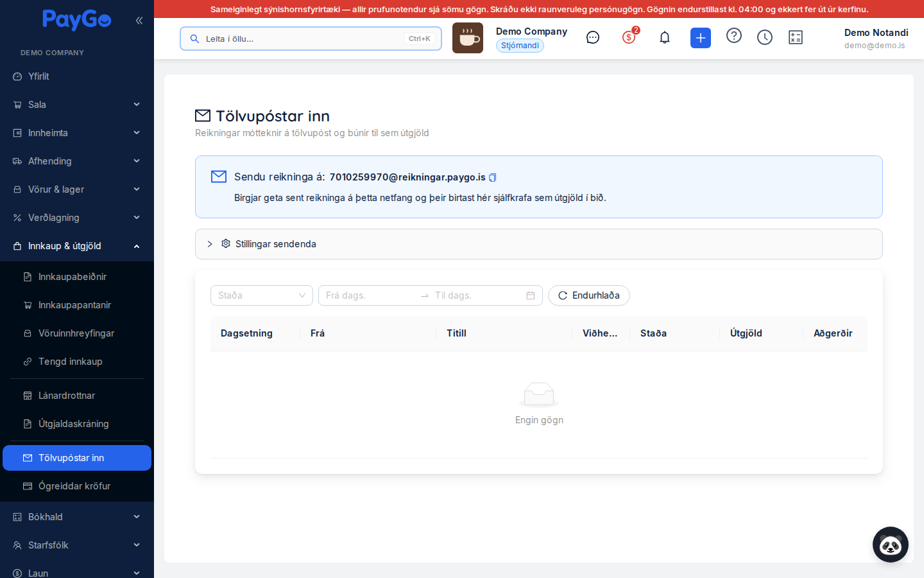Open Tengd innkaup in the sidebar
The width and height of the screenshot is (924, 578).
[77, 362]
